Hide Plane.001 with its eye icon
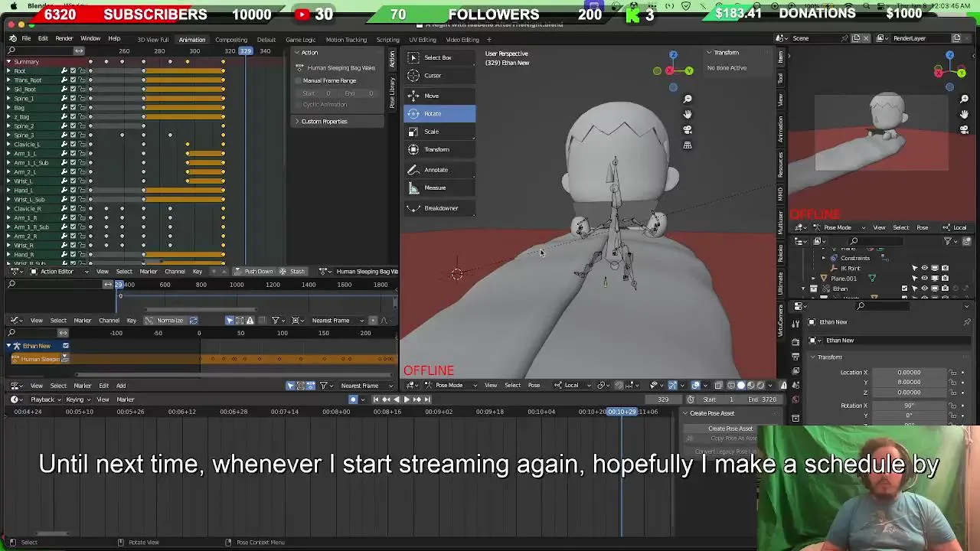This screenshot has width=980, height=551. point(925,279)
